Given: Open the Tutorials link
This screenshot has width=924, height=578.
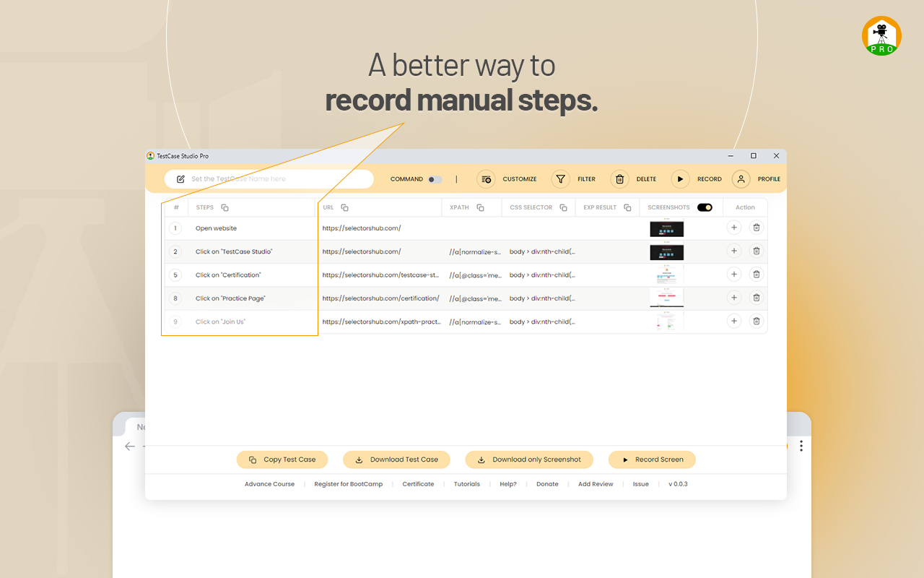Looking at the screenshot, I should point(467,484).
